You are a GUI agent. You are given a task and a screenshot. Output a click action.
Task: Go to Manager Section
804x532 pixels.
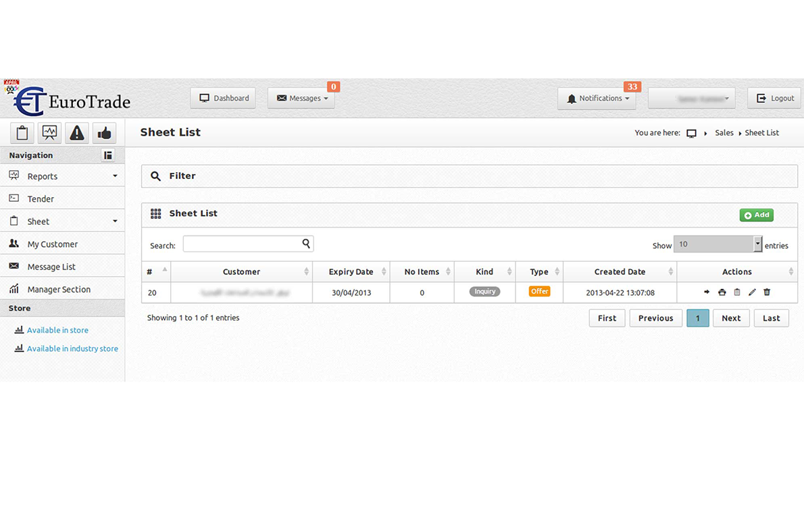coord(58,290)
